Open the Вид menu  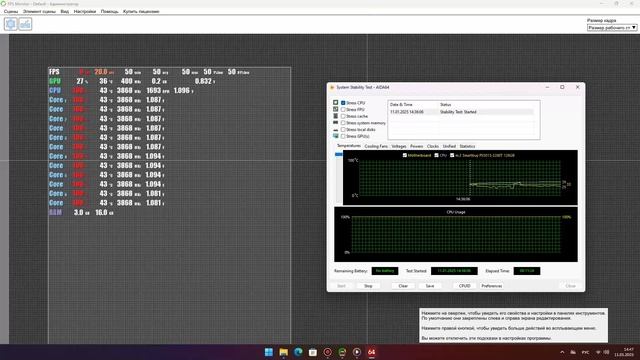tap(64, 11)
